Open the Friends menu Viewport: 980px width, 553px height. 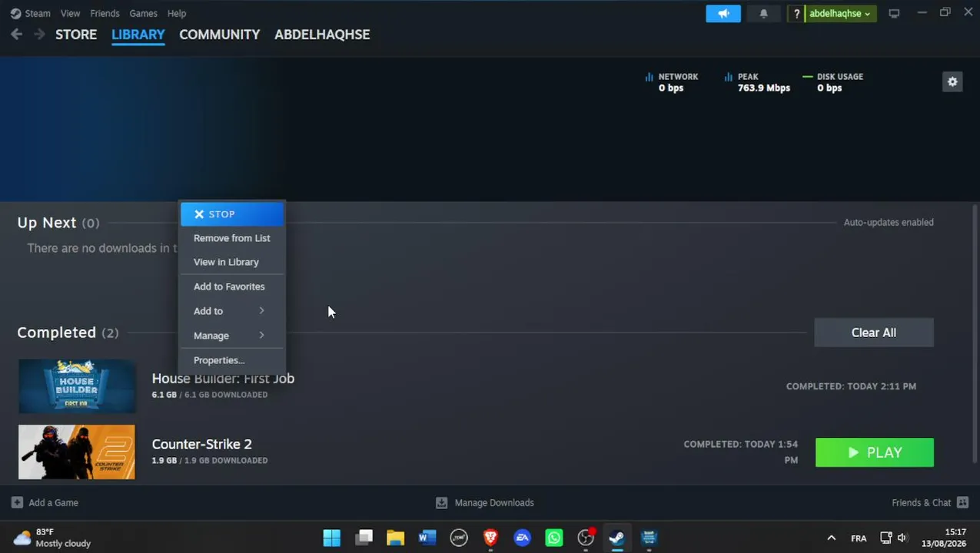coord(105,13)
